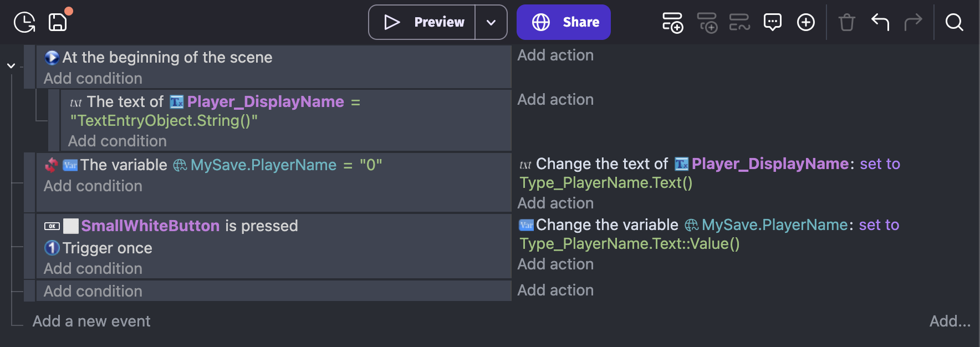Toggle inverted MySave.PlayerName variable condition

pyautogui.click(x=52, y=165)
